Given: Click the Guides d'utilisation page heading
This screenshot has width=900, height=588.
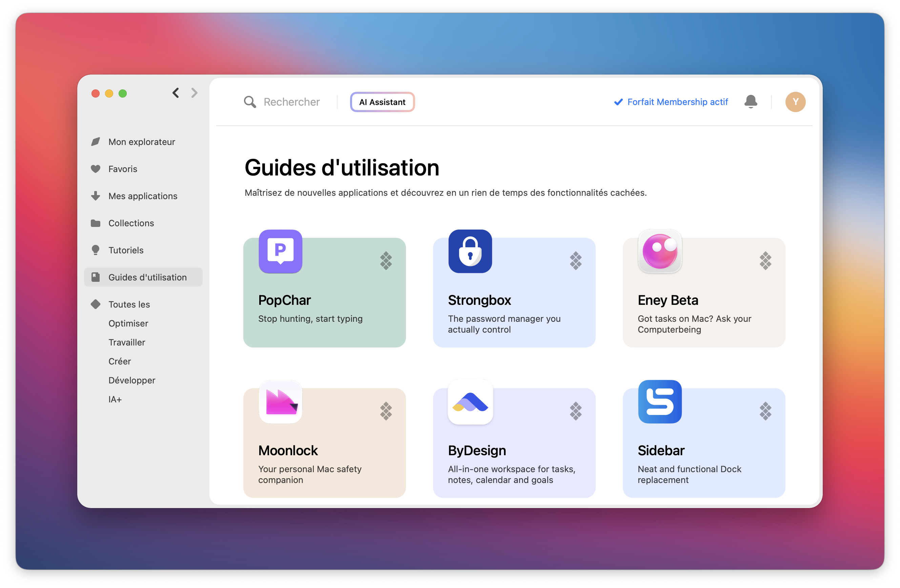Looking at the screenshot, I should [342, 167].
